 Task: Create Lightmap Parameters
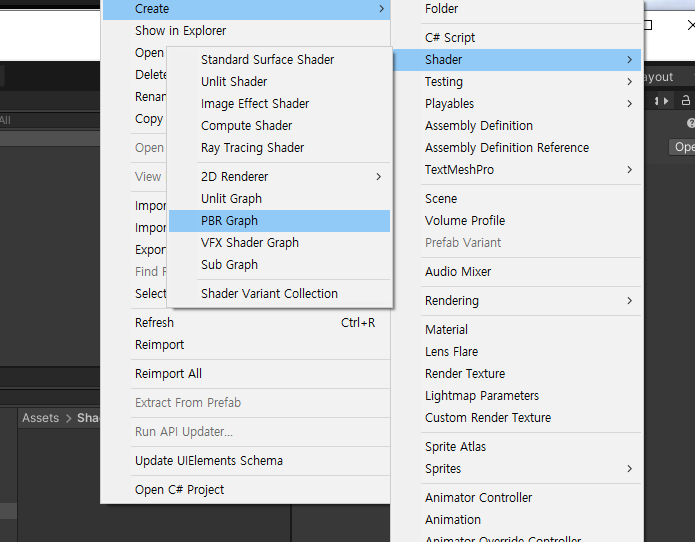(517, 396)
